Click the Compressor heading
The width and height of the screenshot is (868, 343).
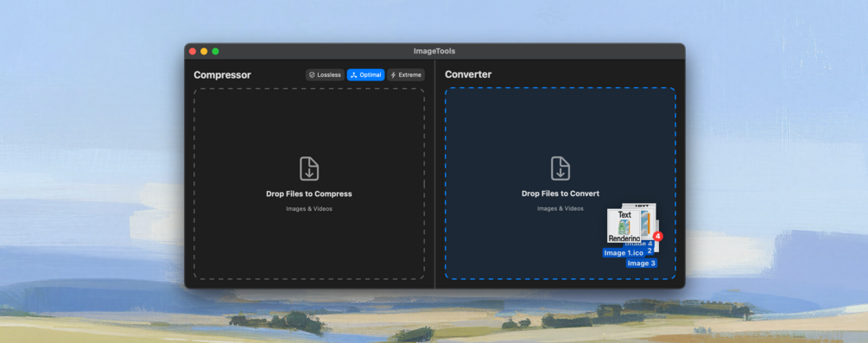click(222, 75)
